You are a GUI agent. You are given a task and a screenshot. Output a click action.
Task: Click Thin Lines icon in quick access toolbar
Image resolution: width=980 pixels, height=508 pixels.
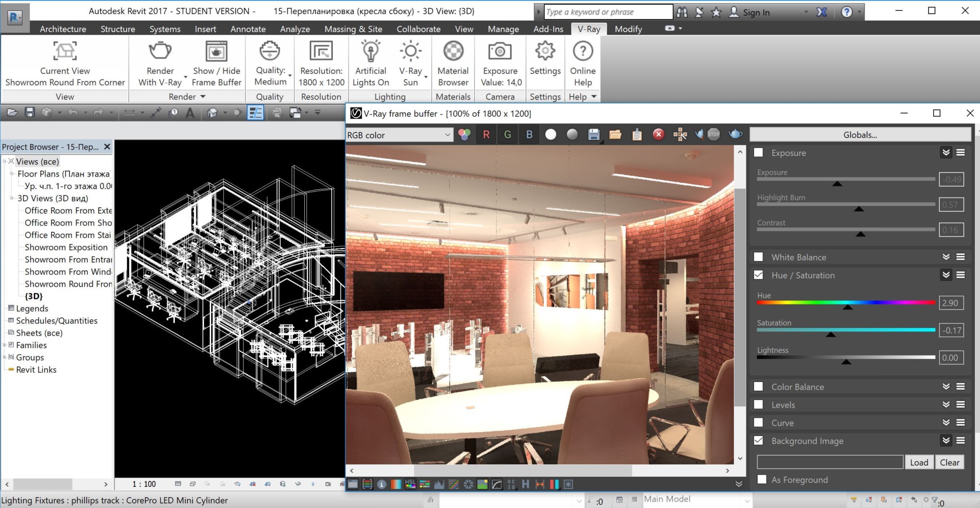[255, 113]
